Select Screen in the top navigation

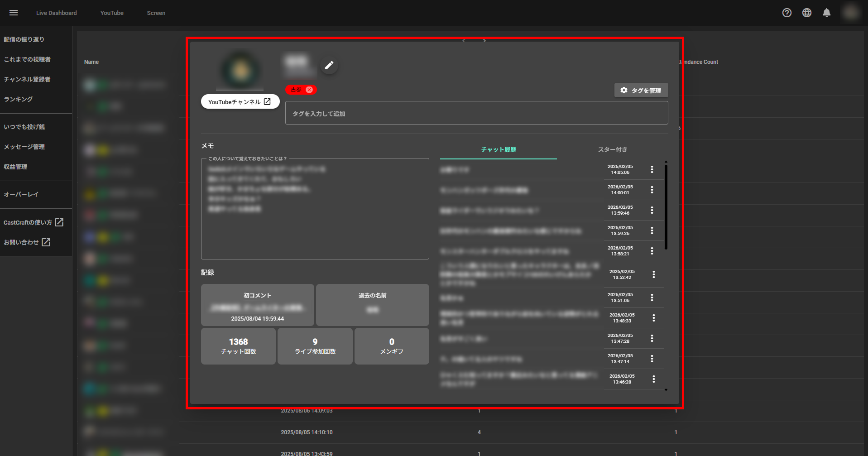[x=156, y=13]
